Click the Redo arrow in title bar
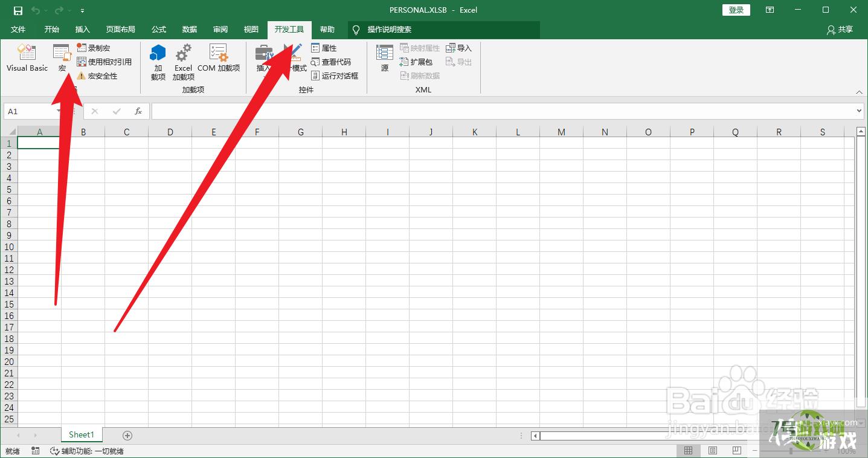Image resolution: width=868 pixels, height=458 pixels. point(59,10)
